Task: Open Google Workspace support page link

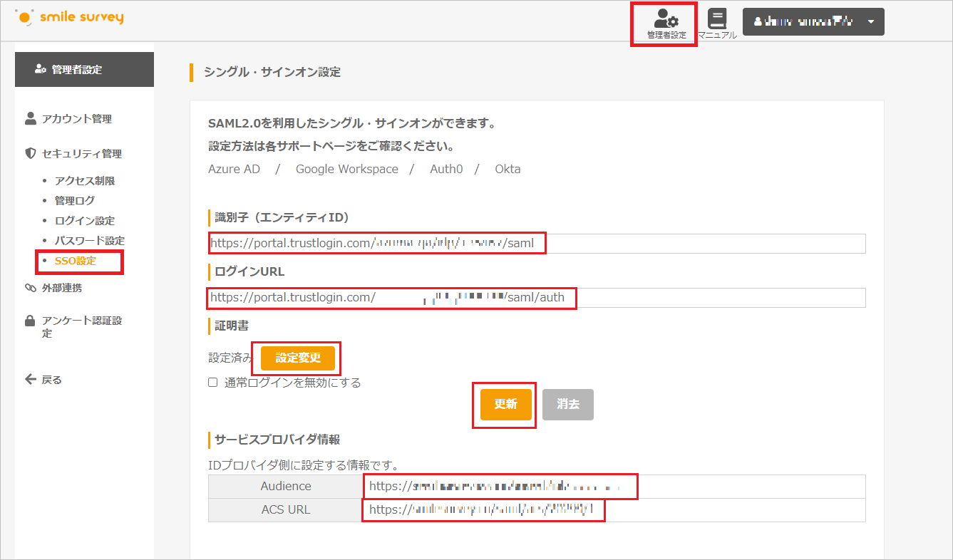Action: click(347, 169)
